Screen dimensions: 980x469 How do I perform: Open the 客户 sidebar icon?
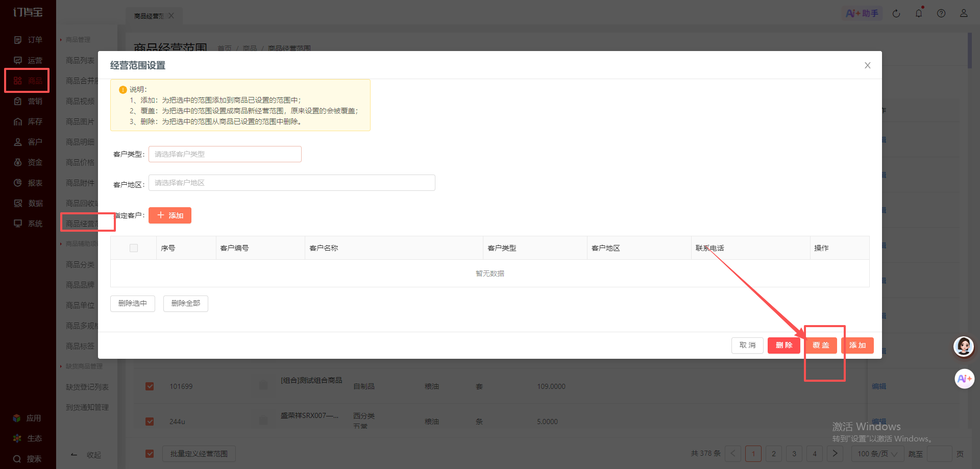point(18,142)
